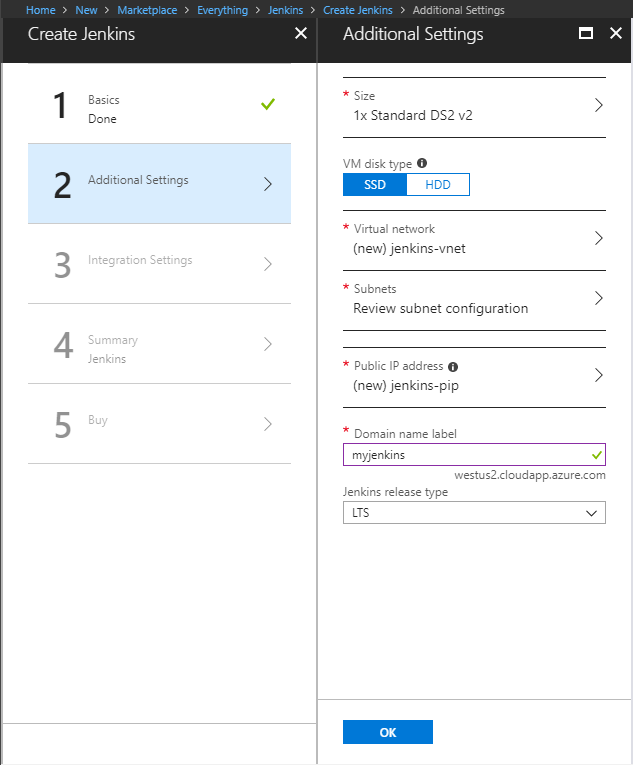This screenshot has width=633, height=765.
Task: Go to Marketplace breadcrumb link
Action: coord(147,10)
